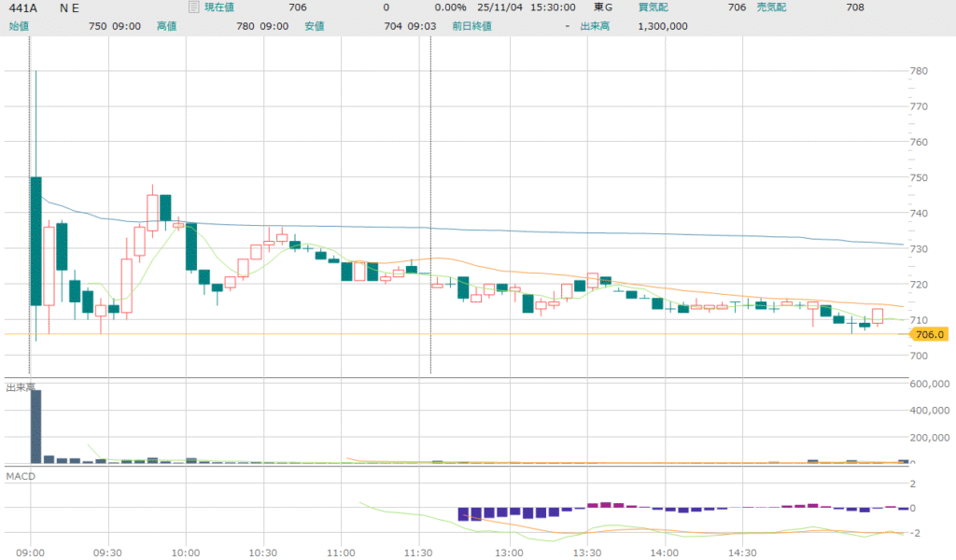Click the tallest volume bar at 09:00
Image resolution: width=956 pixels, height=560 pixels.
(x=36, y=426)
